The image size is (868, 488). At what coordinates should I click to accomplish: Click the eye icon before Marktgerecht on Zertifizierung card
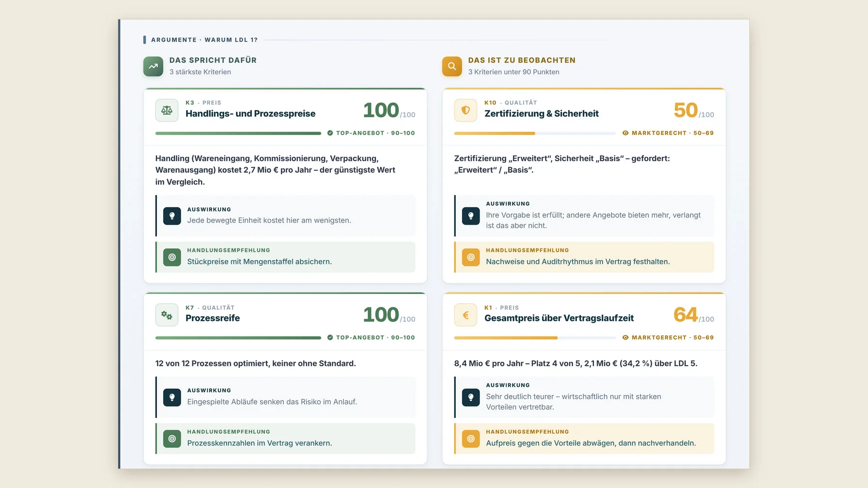point(625,133)
